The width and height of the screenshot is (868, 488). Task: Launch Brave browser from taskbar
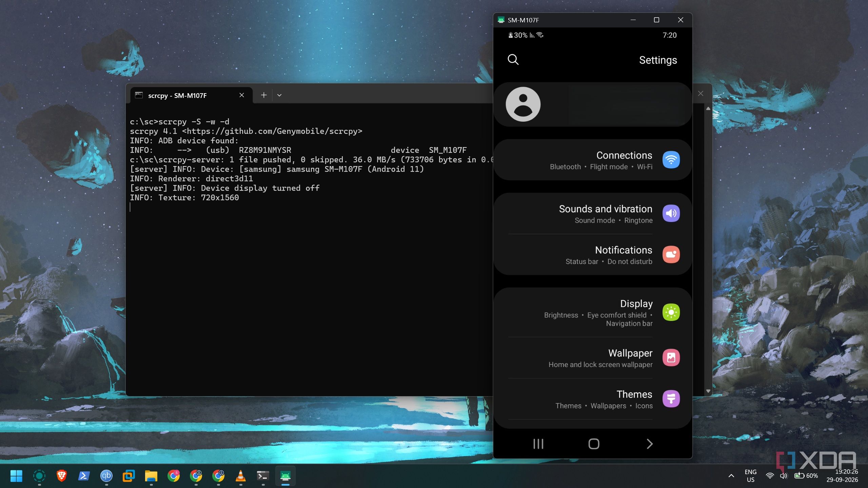(61, 476)
